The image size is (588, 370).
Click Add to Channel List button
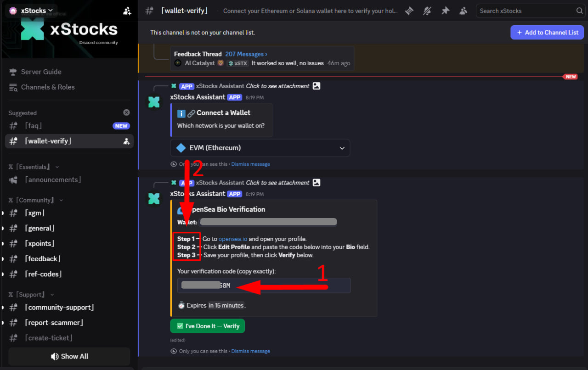547,32
